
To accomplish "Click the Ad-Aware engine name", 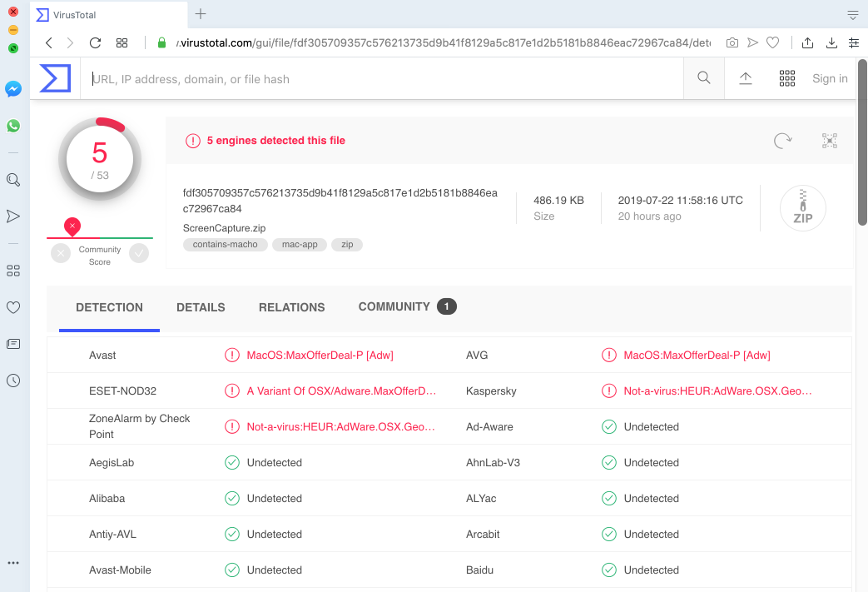I will click(x=489, y=427).
